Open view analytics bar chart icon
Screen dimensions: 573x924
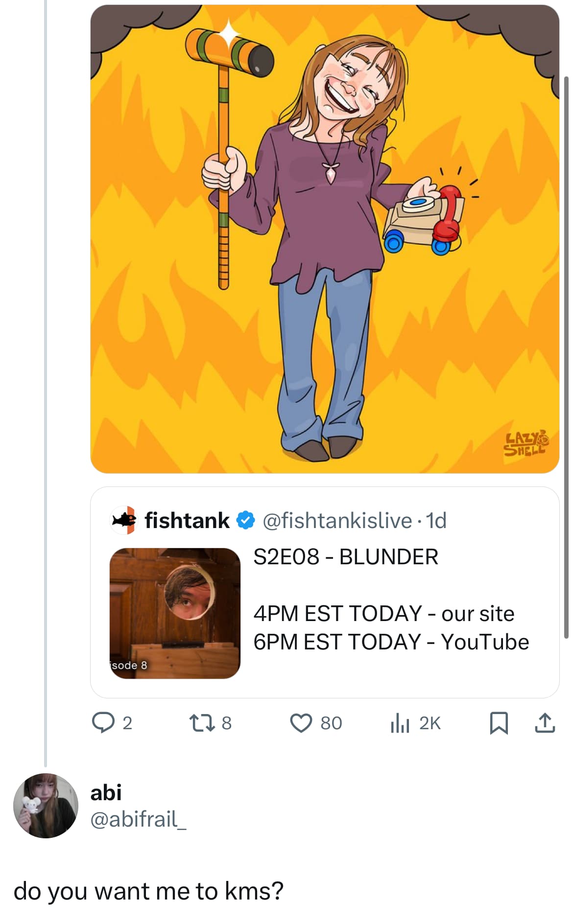pos(400,723)
